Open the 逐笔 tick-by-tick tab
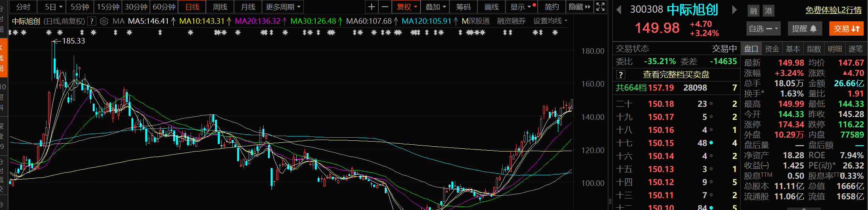The image size is (868, 210). click(856, 49)
